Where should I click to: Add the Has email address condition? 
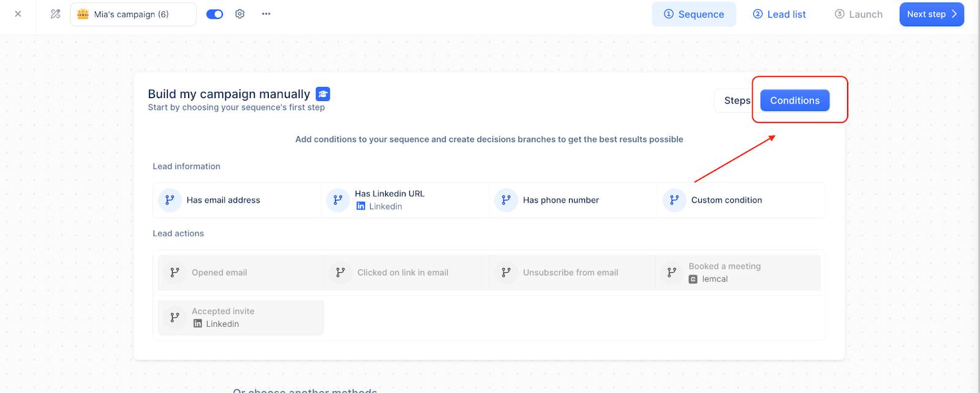pyautogui.click(x=237, y=200)
